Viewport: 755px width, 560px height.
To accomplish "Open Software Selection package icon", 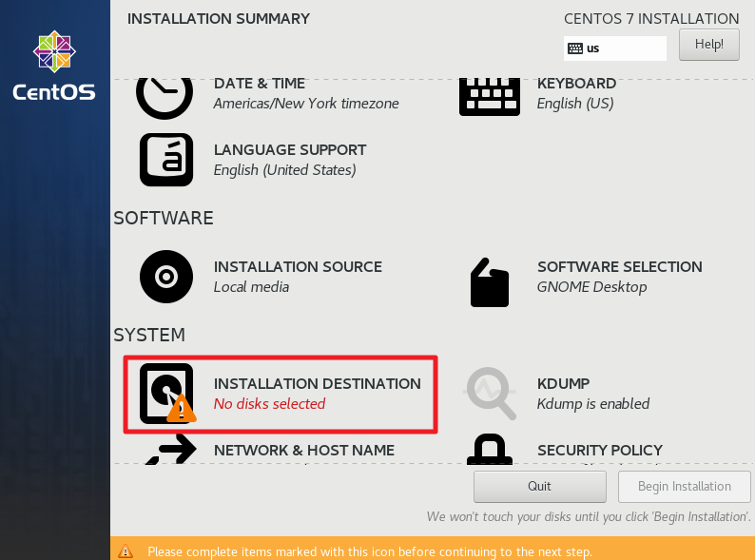I will (x=489, y=282).
